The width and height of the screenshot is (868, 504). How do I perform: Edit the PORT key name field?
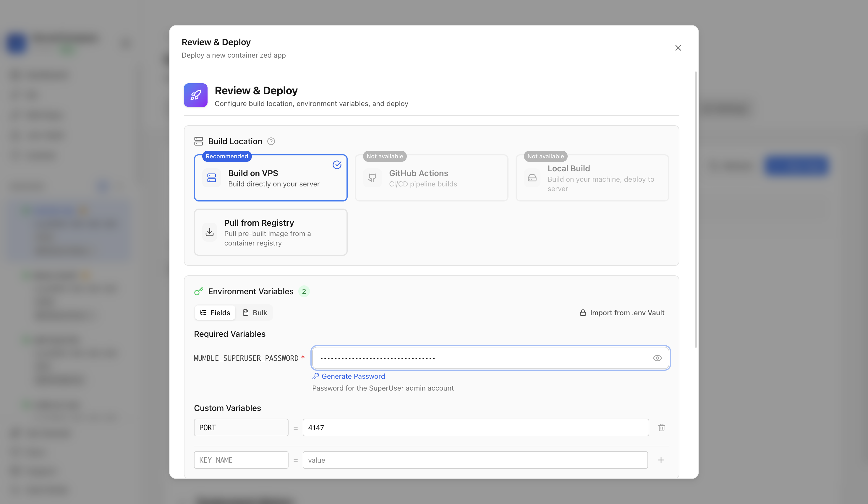241,427
